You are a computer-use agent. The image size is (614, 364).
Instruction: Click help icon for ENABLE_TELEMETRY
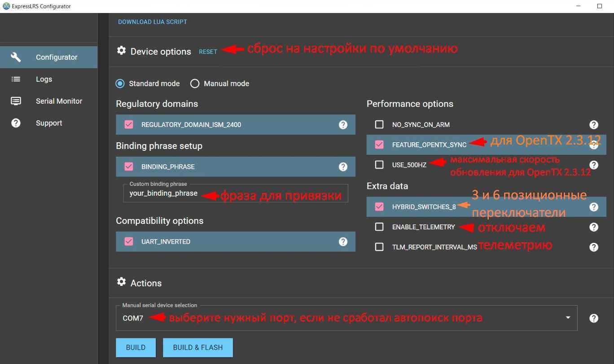[x=593, y=227]
